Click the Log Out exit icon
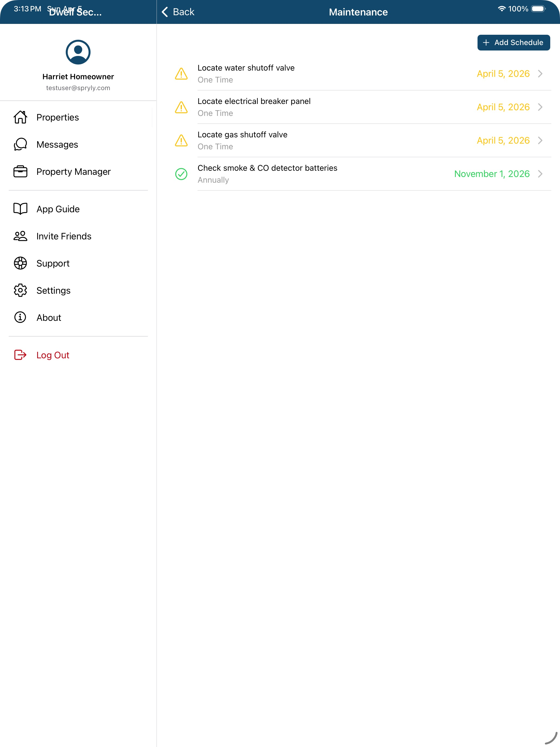This screenshot has height=747, width=560. [20, 355]
